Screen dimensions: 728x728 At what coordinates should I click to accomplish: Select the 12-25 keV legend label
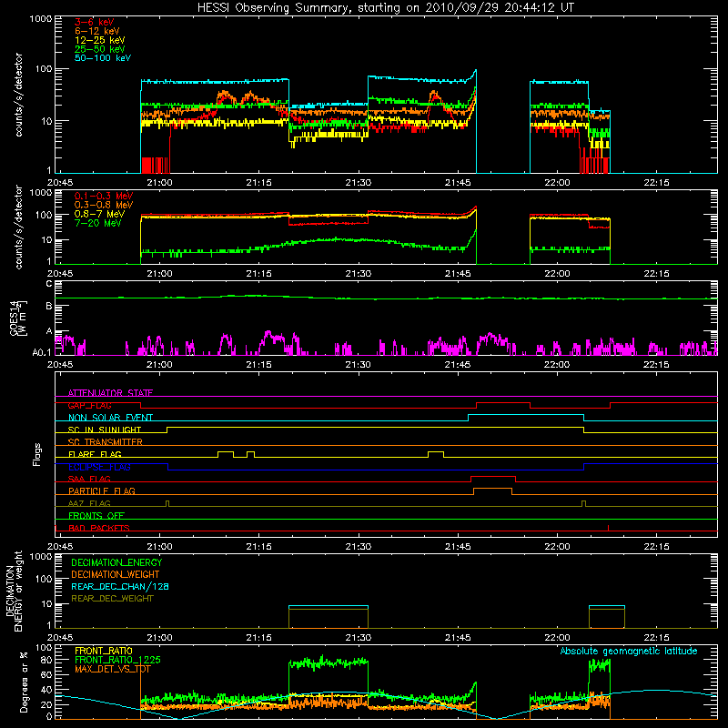pyautogui.click(x=100, y=40)
